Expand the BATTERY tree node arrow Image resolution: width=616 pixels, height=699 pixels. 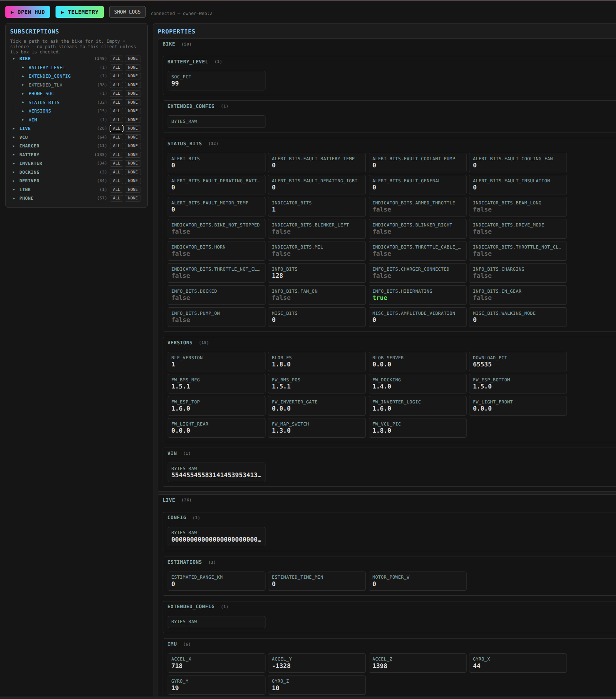click(14, 155)
